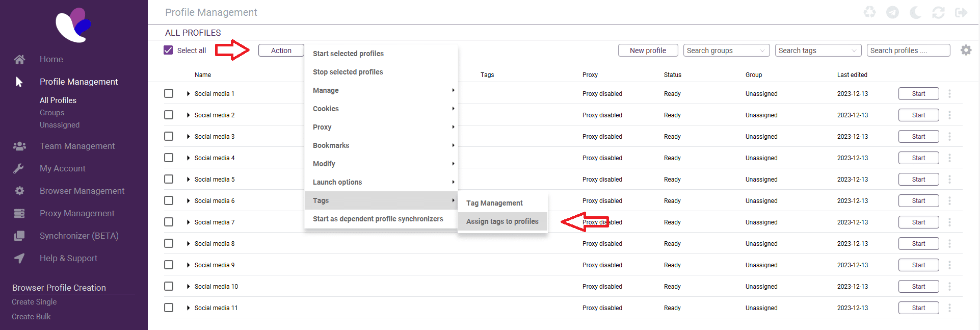Choose Assign tags to profiles
980x330 pixels.
tap(502, 221)
